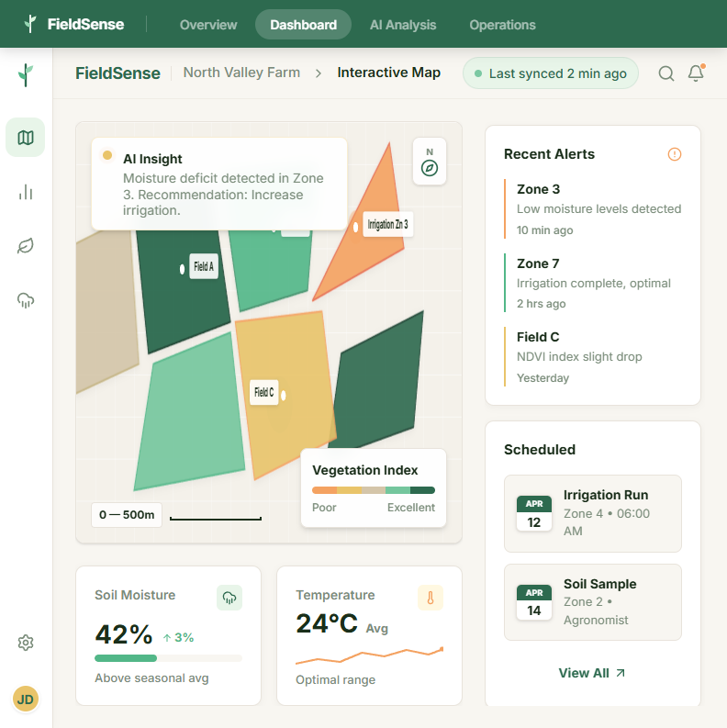The image size is (727, 728).
Task: Open the Irrigation Run scheduled item
Action: tap(593, 512)
